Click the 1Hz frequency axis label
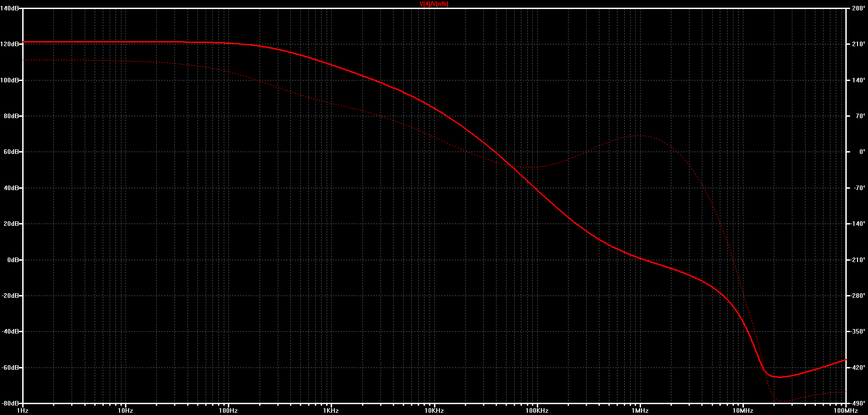 coord(23,411)
